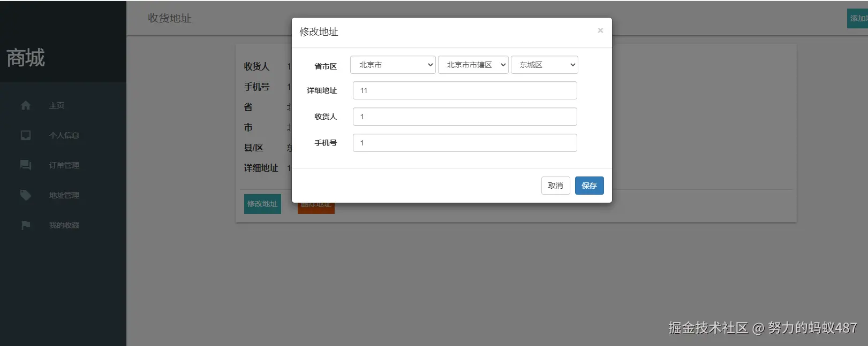The height and width of the screenshot is (346, 868).
Task: Click the 县/区 label in the address card
Action: click(254, 148)
